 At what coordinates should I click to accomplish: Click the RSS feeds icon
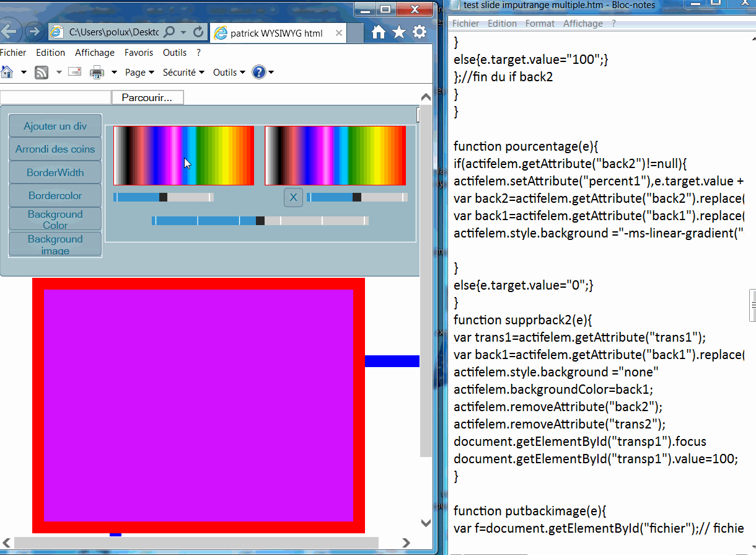click(42, 73)
